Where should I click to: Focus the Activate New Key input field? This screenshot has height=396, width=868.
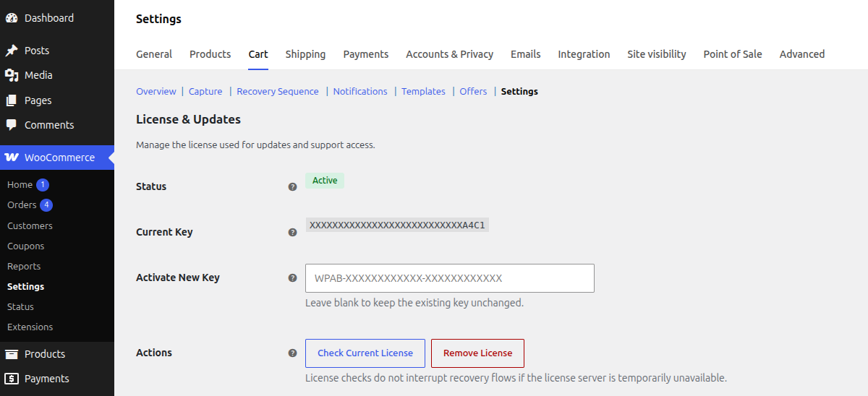pos(450,278)
